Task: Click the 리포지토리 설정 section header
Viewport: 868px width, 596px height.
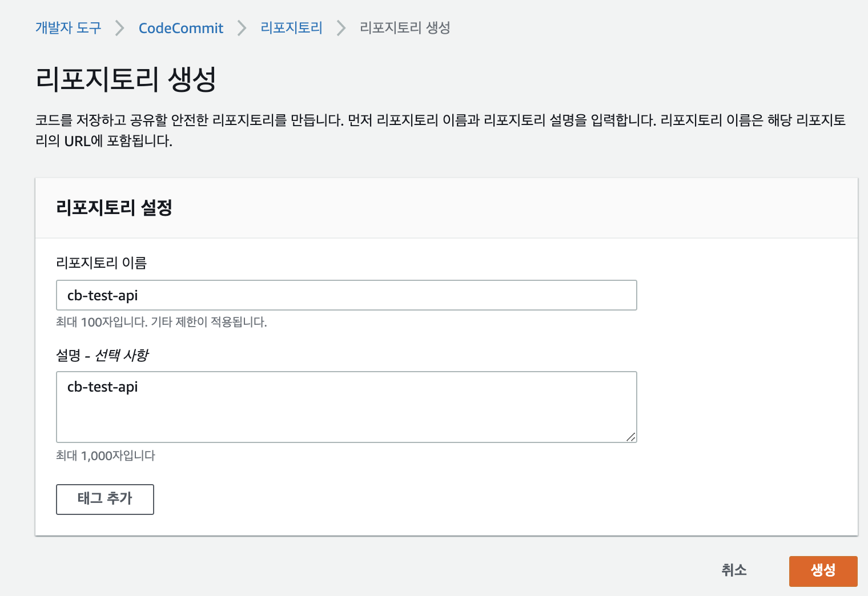Action: [114, 207]
